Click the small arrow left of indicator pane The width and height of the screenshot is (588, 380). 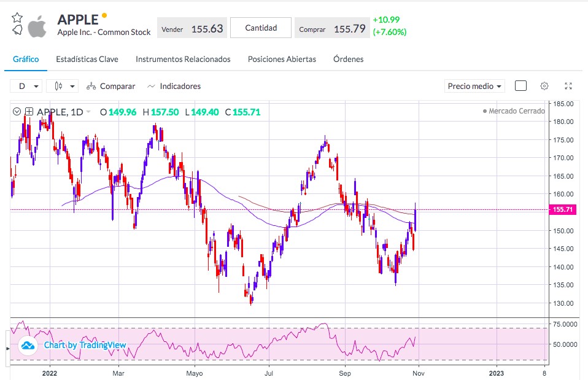7,349
